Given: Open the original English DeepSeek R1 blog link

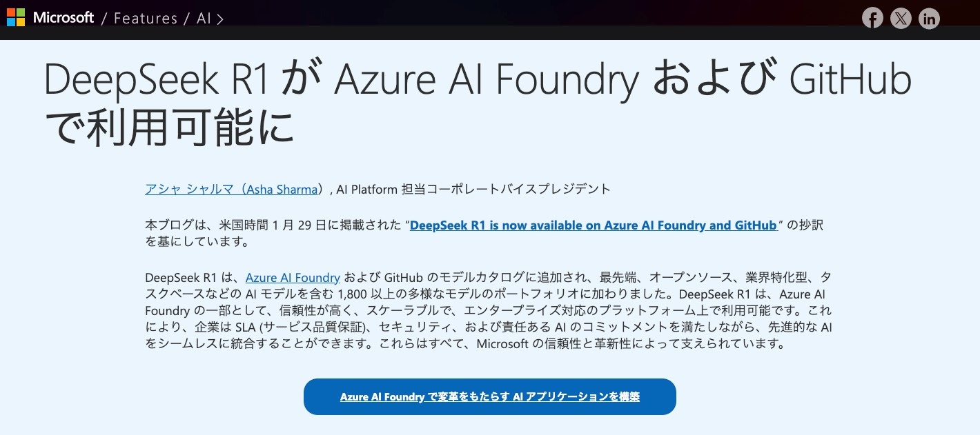Looking at the screenshot, I should 594,225.
